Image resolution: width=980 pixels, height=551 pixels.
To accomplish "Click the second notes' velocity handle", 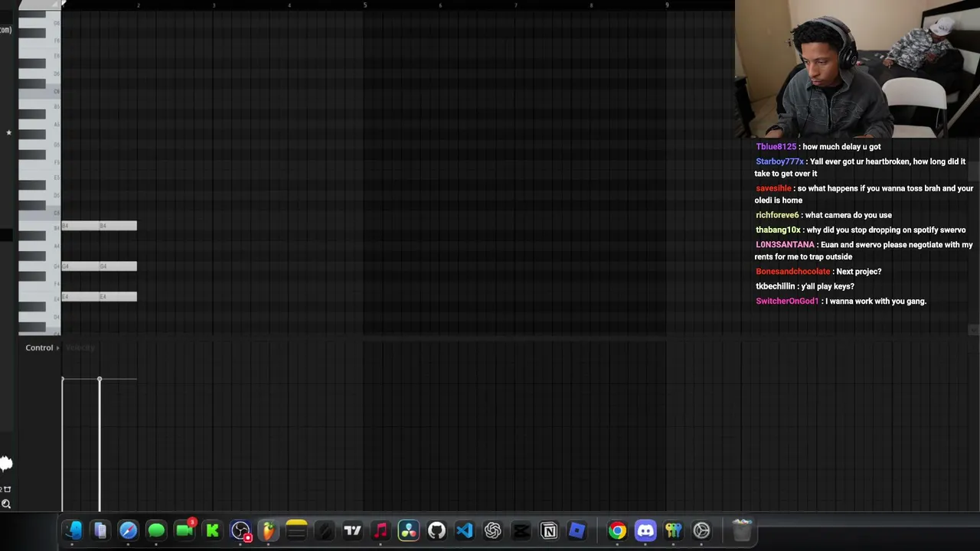I will [100, 380].
